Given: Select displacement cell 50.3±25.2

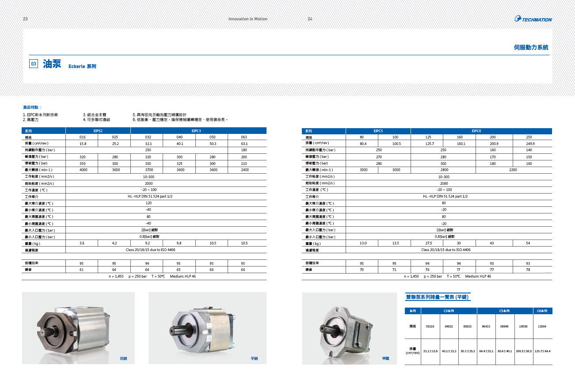Looking at the screenshot, I should pyautogui.click(x=468, y=351).
